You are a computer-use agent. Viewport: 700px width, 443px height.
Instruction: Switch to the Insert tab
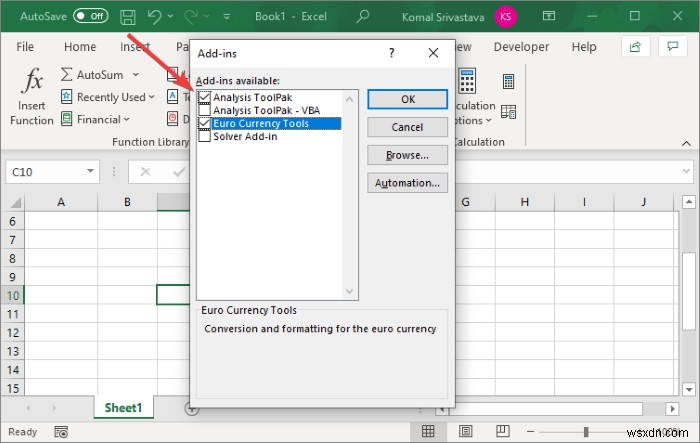click(135, 47)
